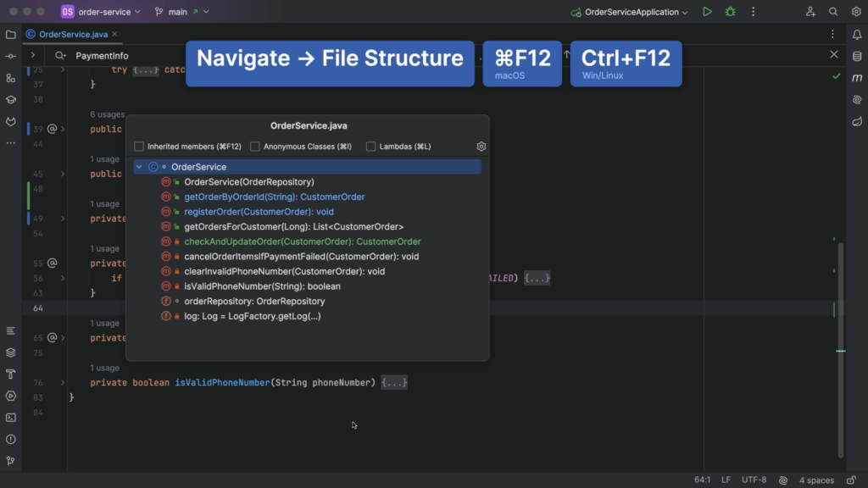Viewport: 868px width, 488px height.
Task: Change UTF-8 file encoding in status bar
Action: coord(754,480)
